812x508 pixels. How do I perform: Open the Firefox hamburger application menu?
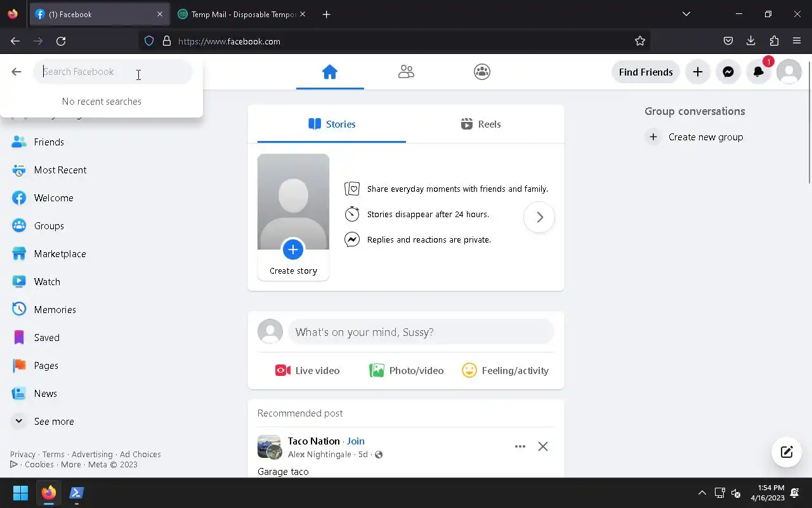tap(797, 41)
